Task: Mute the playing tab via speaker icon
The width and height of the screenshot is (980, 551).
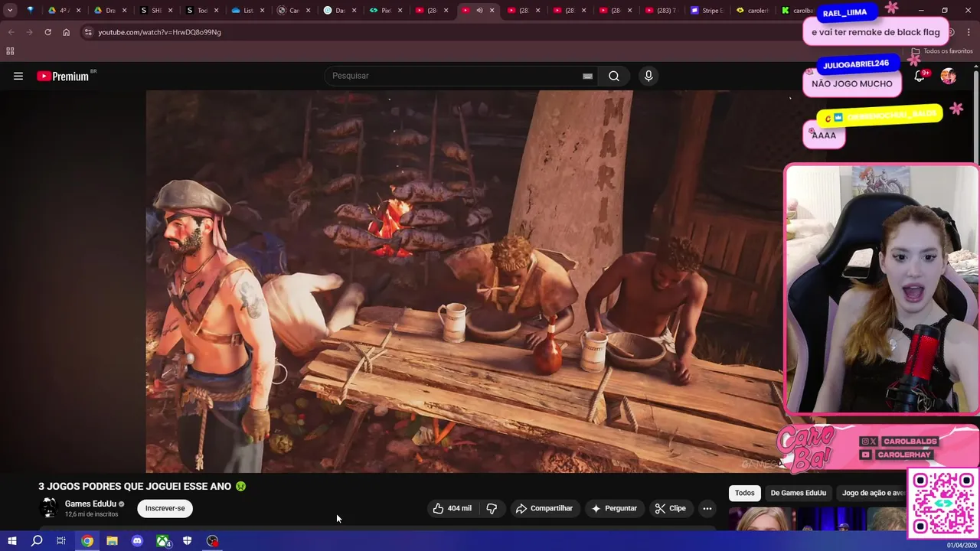Action: (479, 11)
